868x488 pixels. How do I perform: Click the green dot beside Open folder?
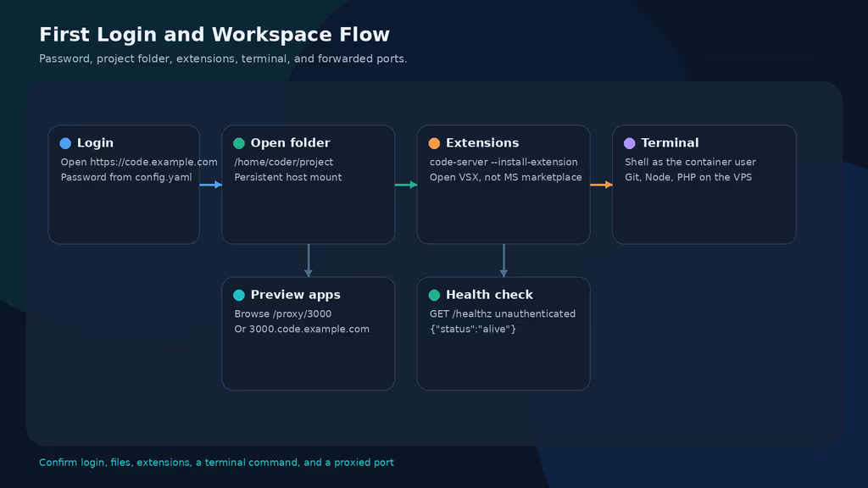238,143
